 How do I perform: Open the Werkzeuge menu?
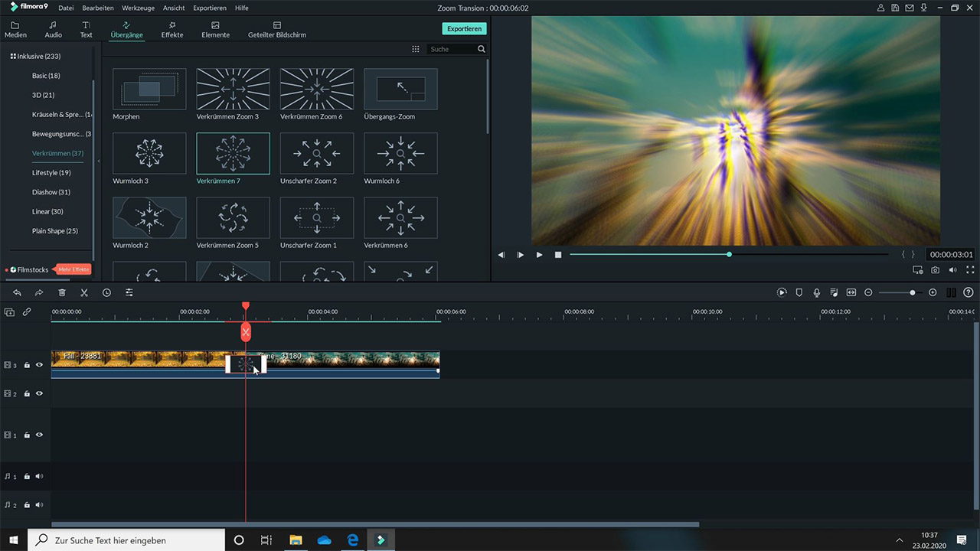(138, 8)
